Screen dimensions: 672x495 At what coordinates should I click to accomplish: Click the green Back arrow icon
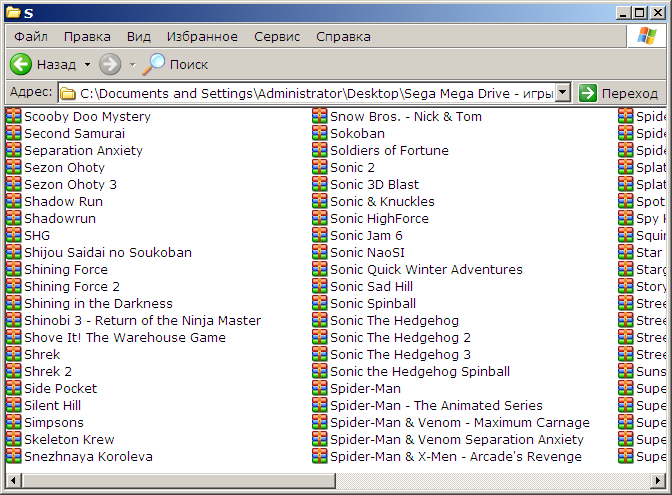21,64
